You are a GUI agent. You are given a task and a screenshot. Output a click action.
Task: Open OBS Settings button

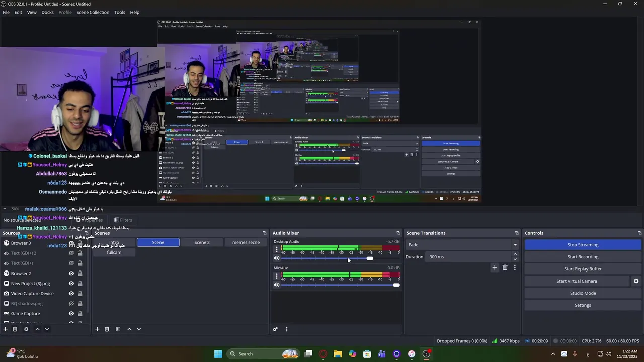[x=583, y=305]
